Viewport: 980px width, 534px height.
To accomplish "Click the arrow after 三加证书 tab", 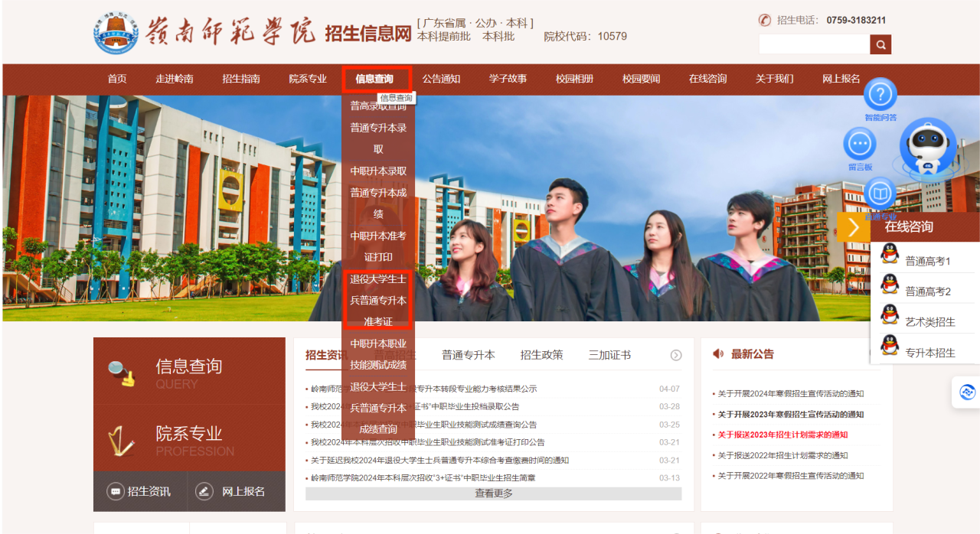I will 676,355.
